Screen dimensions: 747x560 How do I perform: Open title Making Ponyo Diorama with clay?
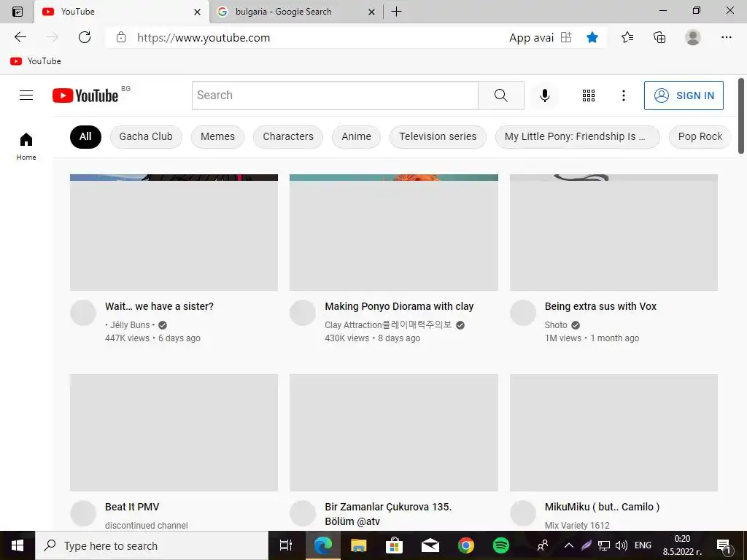(399, 306)
